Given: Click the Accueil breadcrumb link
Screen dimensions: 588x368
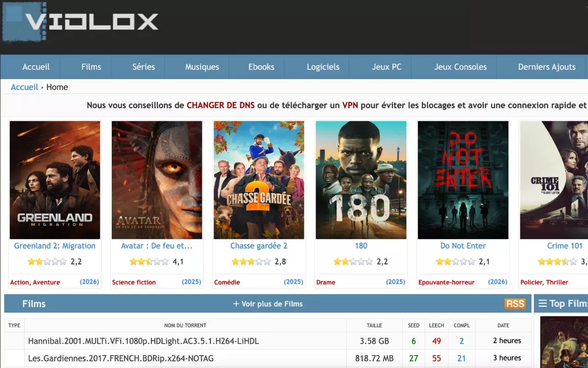Looking at the screenshot, I should coord(24,87).
